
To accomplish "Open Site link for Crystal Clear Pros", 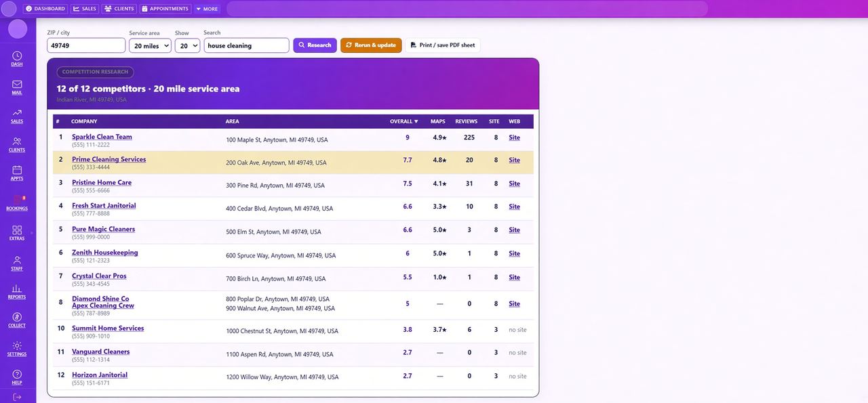I will (514, 277).
